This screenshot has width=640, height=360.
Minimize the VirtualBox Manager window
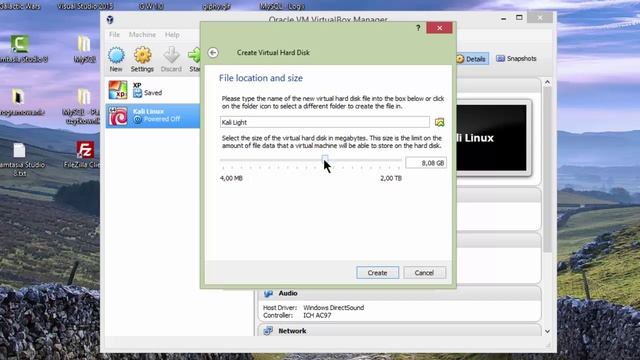coord(504,18)
